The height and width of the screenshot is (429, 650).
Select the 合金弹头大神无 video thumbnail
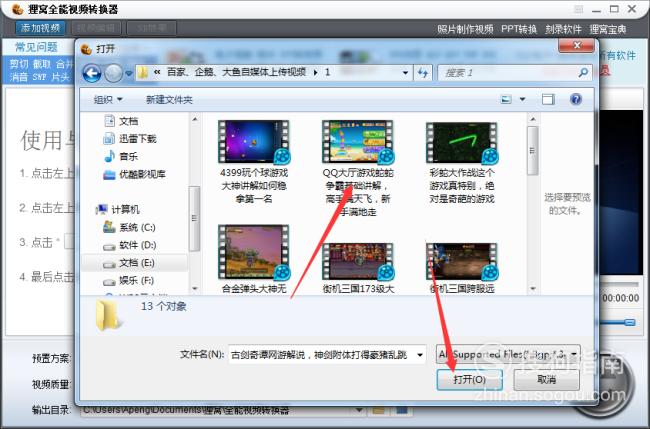coord(254,252)
